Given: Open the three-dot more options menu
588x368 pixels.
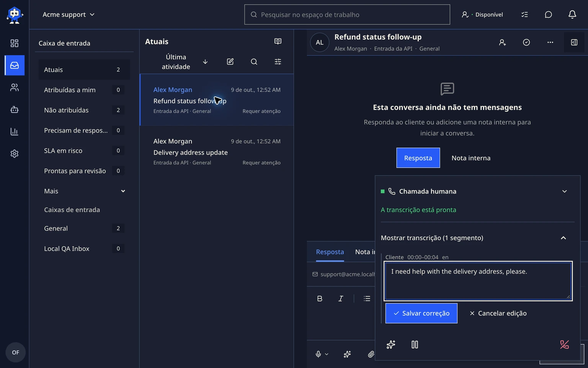Looking at the screenshot, I should coord(550,43).
